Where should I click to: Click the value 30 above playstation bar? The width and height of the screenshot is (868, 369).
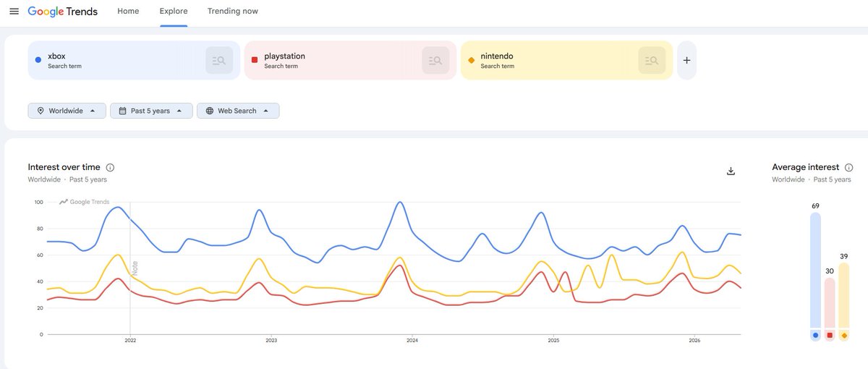830,272
